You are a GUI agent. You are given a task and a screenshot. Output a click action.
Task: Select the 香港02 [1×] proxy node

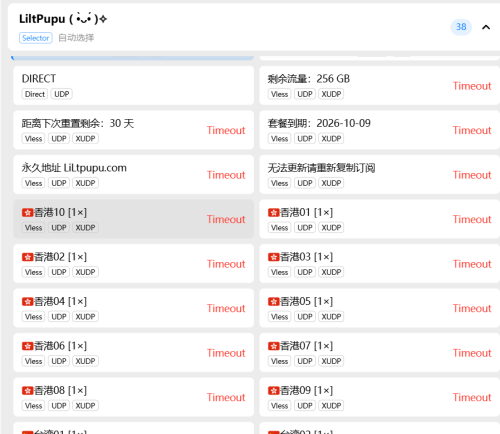tap(133, 264)
